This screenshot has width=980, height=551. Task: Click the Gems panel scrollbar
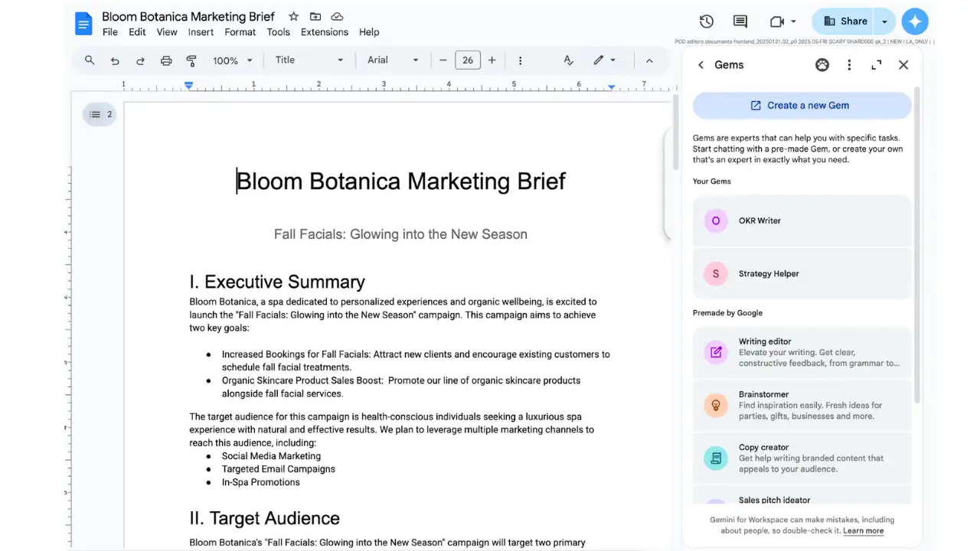pyautogui.click(x=917, y=245)
